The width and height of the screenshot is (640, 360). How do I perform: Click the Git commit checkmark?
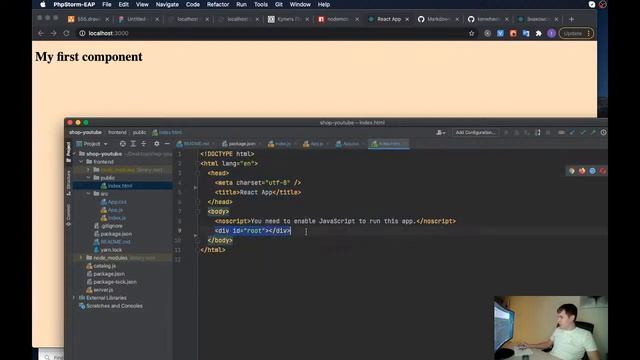582,132
